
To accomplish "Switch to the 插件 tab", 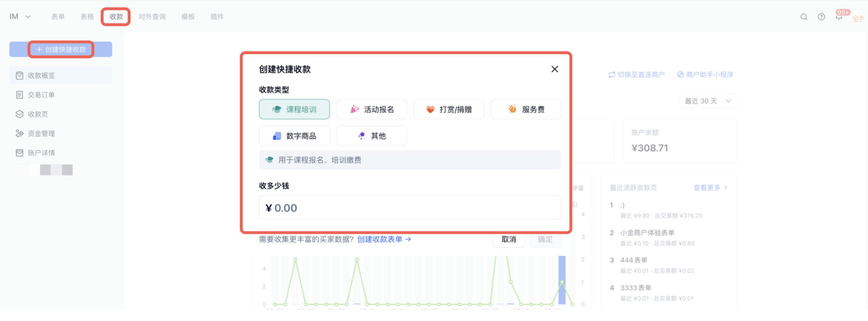I will [x=217, y=17].
